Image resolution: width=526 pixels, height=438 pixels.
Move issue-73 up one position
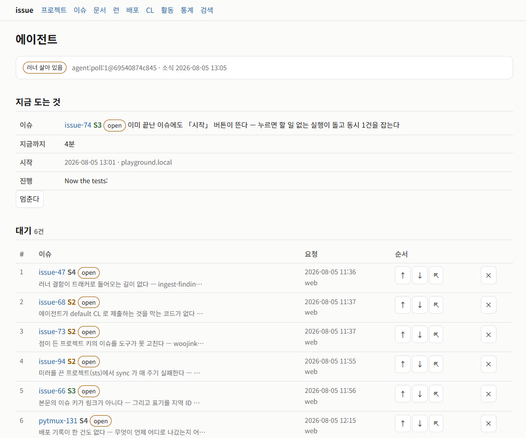403,335
